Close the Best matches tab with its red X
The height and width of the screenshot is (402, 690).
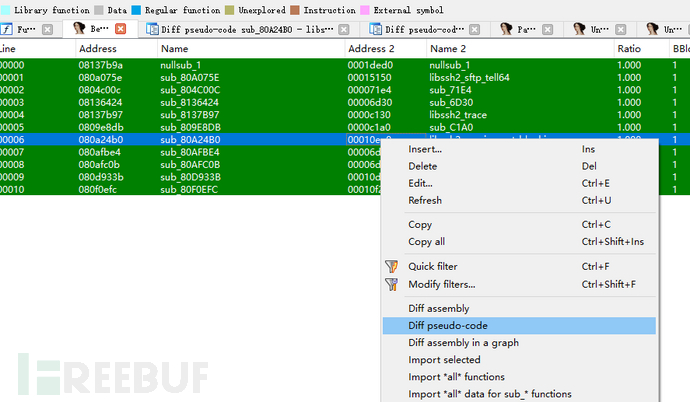pos(121,29)
